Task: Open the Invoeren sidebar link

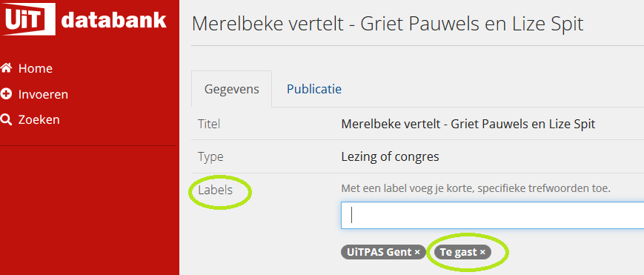Action: click(x=35, y=95)
